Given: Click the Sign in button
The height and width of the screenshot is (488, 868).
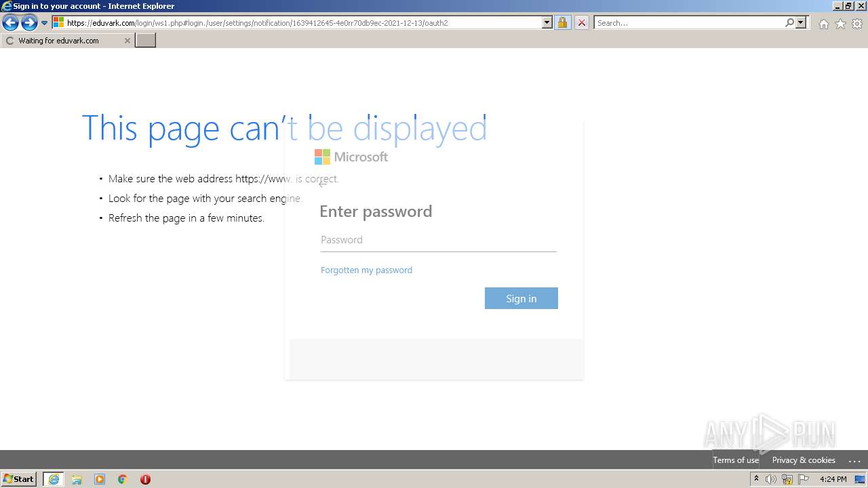Looking at the screenshot, I should pos(521,298).
